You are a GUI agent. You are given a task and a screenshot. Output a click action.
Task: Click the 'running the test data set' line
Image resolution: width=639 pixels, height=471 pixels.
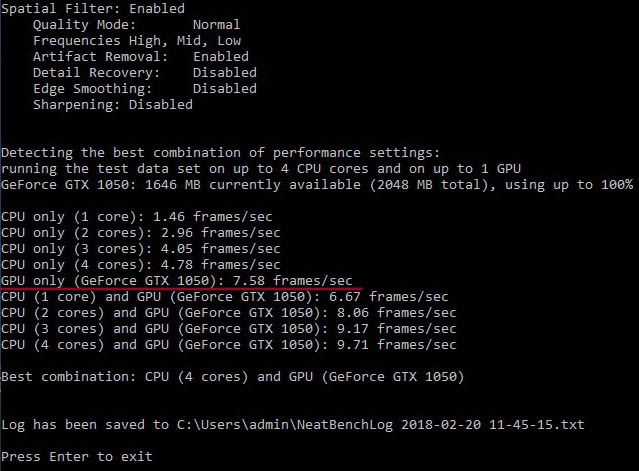pos(261,169)
